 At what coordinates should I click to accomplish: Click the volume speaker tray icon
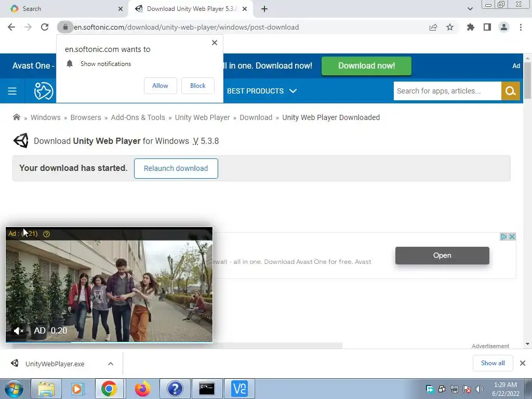pyautogui.click(x=480, y=389)
